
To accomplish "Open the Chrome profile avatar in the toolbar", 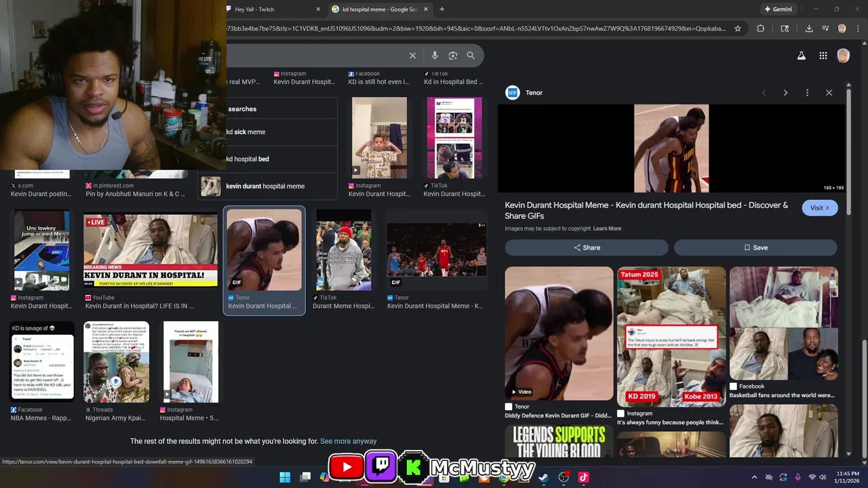I will pyautogui.click(x=842, y=28).
